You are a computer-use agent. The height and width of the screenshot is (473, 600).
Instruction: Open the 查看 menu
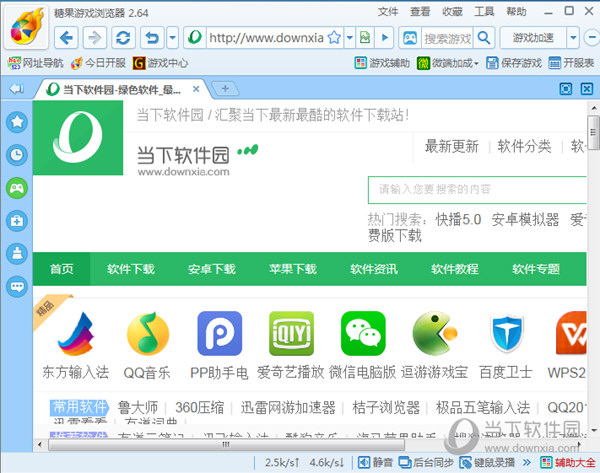[x=420, y=12]
